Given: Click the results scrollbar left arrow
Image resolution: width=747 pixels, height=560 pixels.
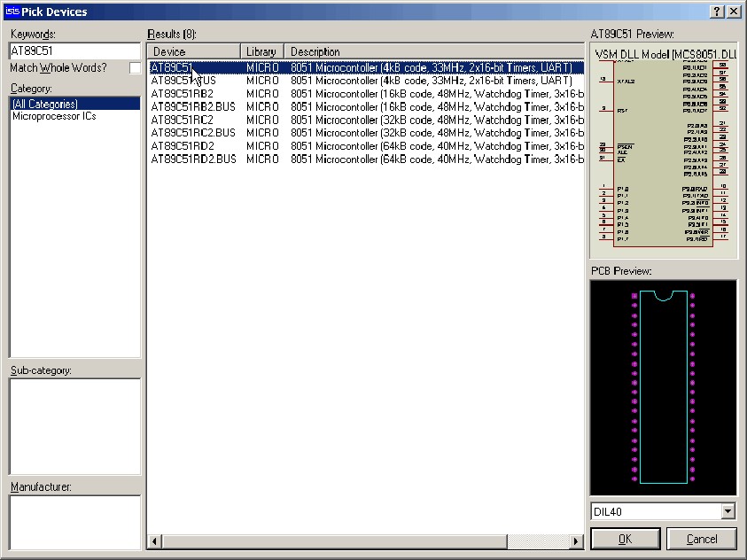Looking at the screenshot, I should pos(154,541).
